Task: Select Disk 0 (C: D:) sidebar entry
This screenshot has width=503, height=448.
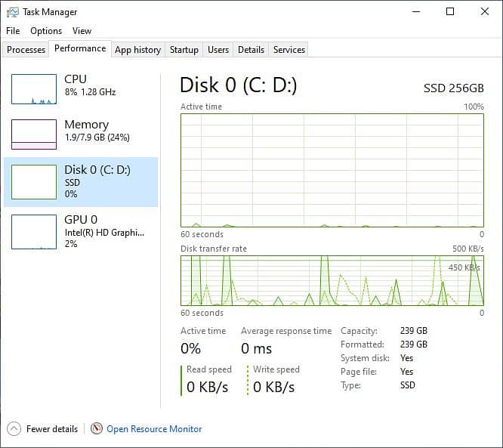Action: [x=81, y=182]
